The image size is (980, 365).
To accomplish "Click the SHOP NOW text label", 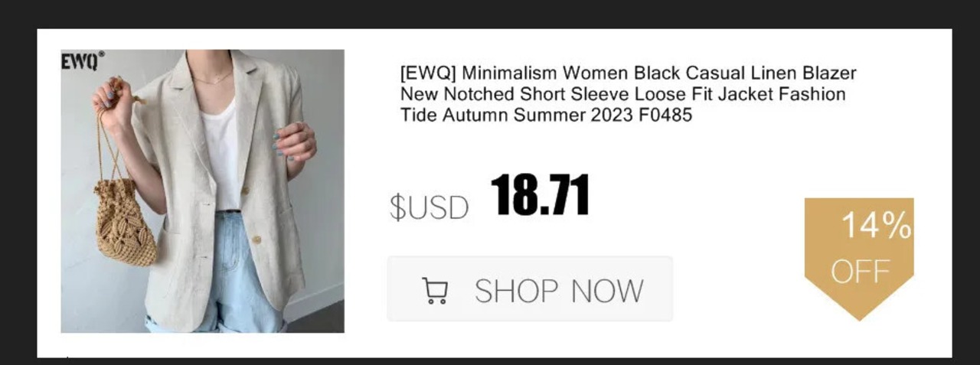I will (560, 292).
